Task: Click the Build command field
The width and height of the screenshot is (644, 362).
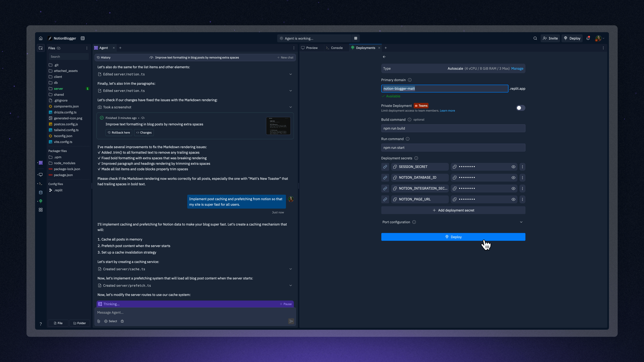Action: 453,128
